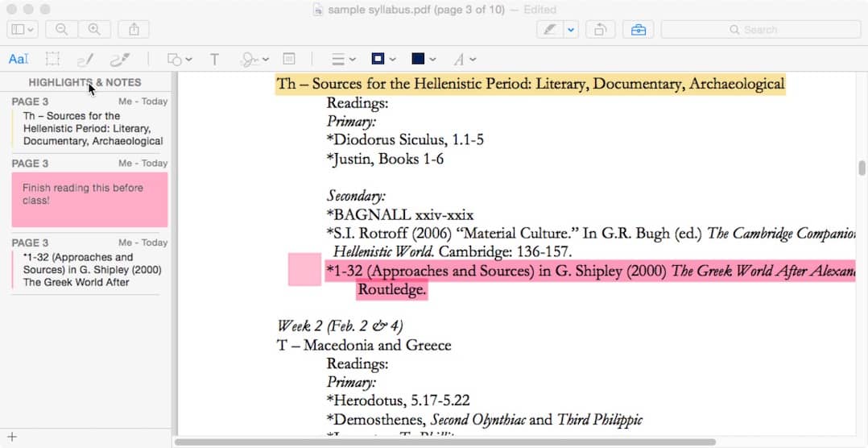Screen dimensions: 868x448
Task: Click the horizontal scrollbar at bottom
Action: (445, 442)
